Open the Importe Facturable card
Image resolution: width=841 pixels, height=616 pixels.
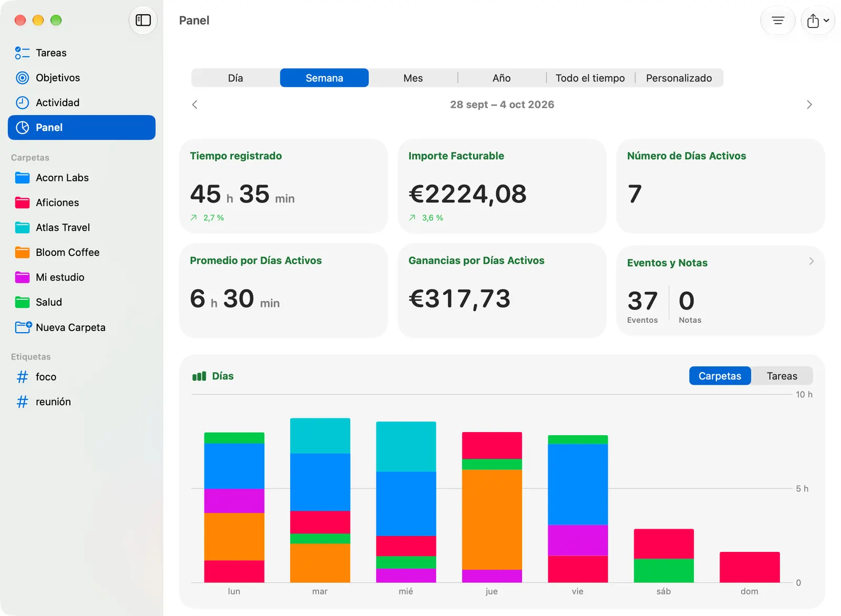[x=502, y=186]
